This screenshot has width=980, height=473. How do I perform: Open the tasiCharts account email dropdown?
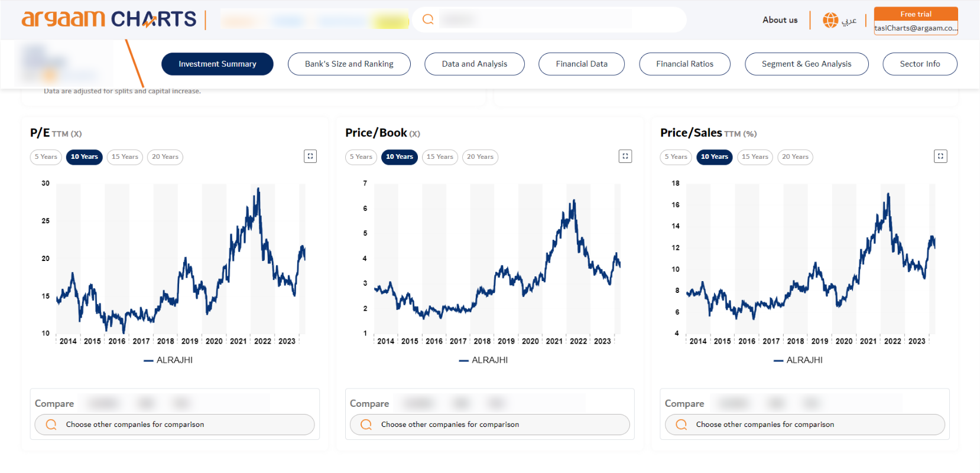[x=916, y=28]
